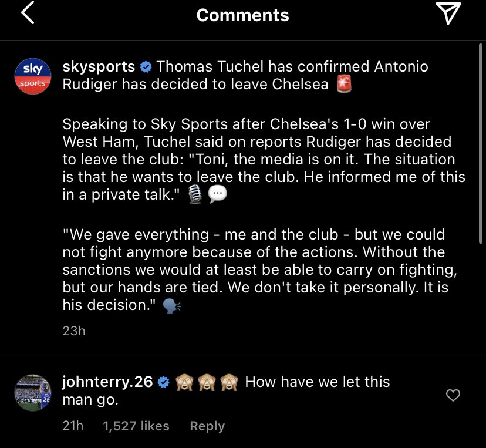Tap the johnterry.26 username
This screenshot has width=486, height=448.
pos(107,382)
